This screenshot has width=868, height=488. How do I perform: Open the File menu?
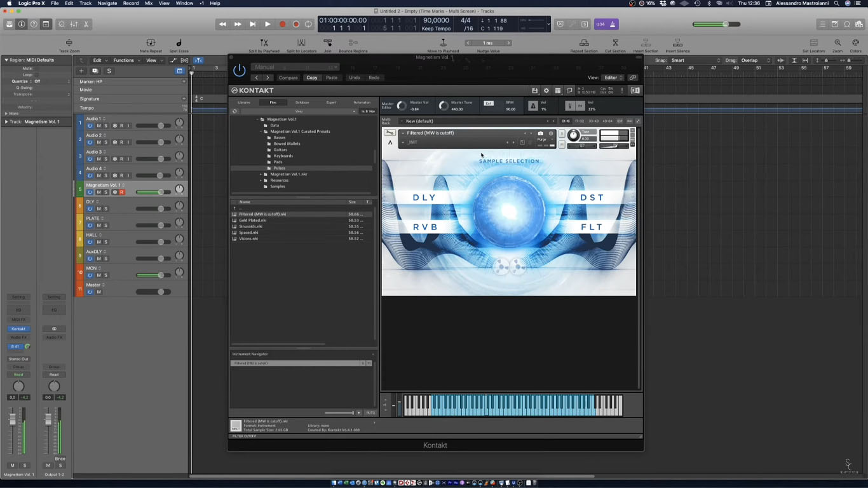point(55,3)
